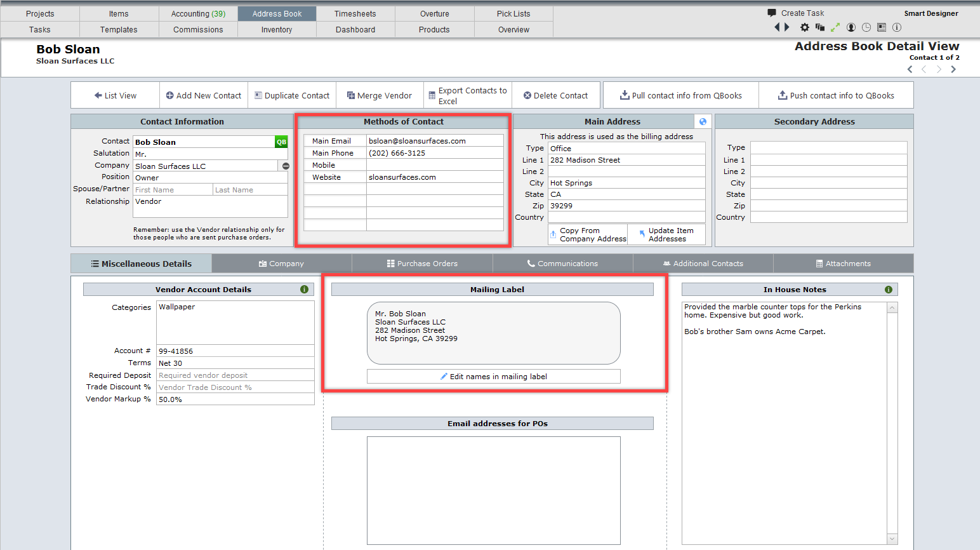Go to next contact with thin right chevron
The image size is (980, 550).
tap(939, 69)
